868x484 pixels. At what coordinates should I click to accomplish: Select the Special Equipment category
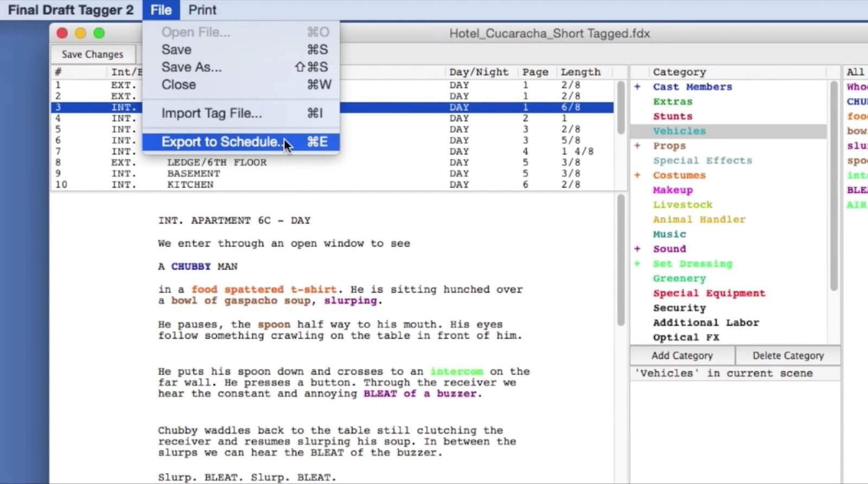click(709, 293)
